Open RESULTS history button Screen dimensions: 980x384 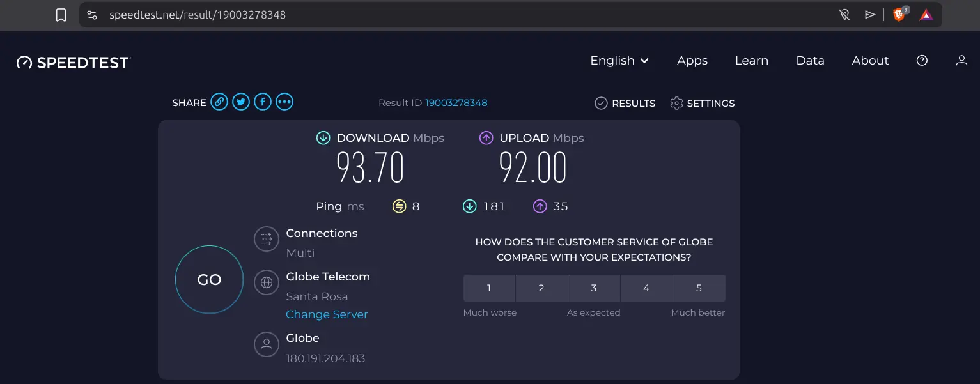coord(625,103)
